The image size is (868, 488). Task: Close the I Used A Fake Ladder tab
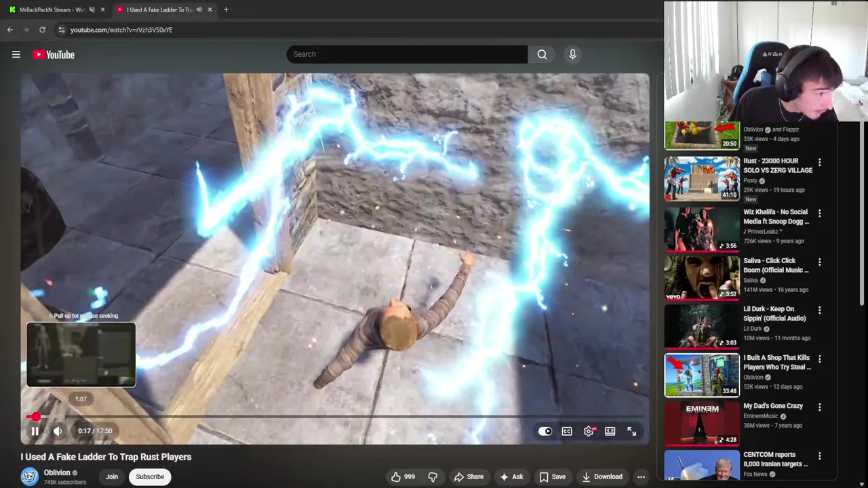pos(210,9)
